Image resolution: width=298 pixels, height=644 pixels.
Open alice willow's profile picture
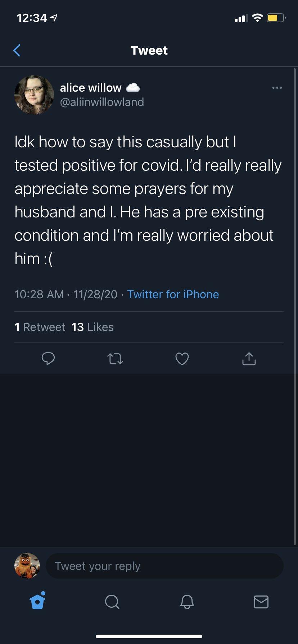(34, 95)
